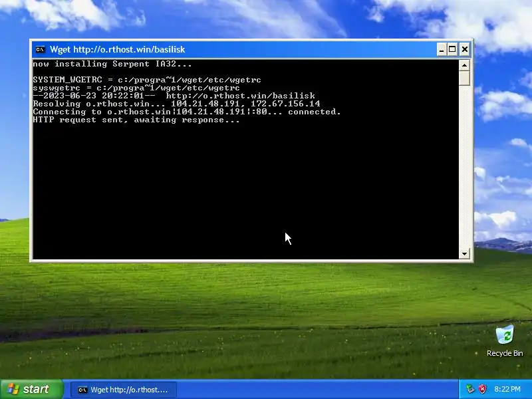Close the Wget console window

[x=464, y=49]
